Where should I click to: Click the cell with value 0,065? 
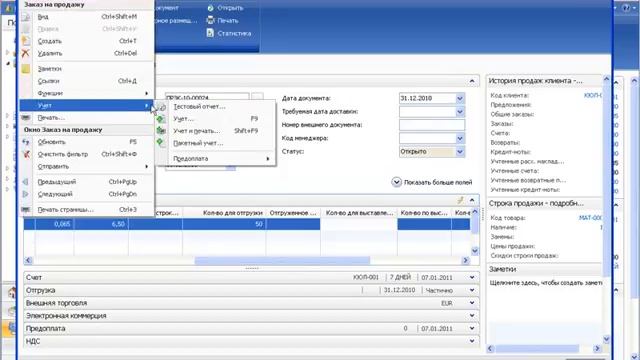tap(55, 224)
